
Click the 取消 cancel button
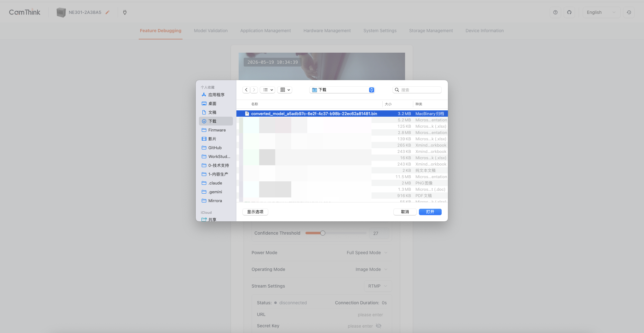405,212
